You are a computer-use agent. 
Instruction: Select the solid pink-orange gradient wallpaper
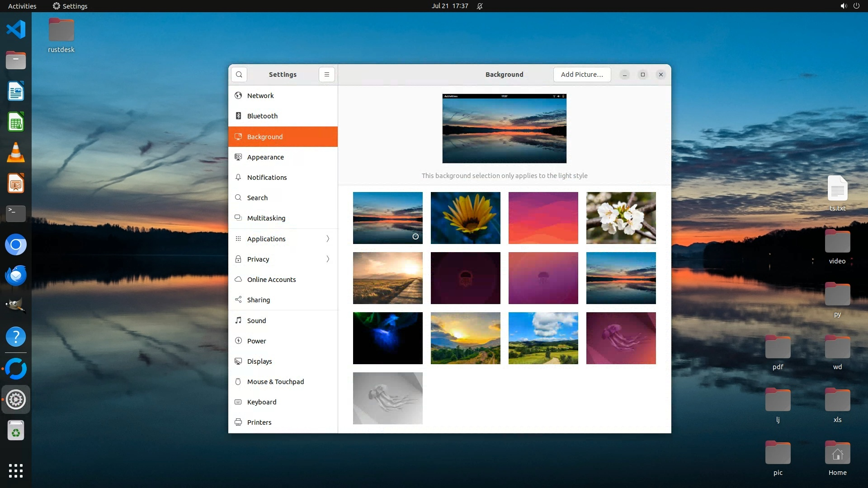tap(543, 218)
